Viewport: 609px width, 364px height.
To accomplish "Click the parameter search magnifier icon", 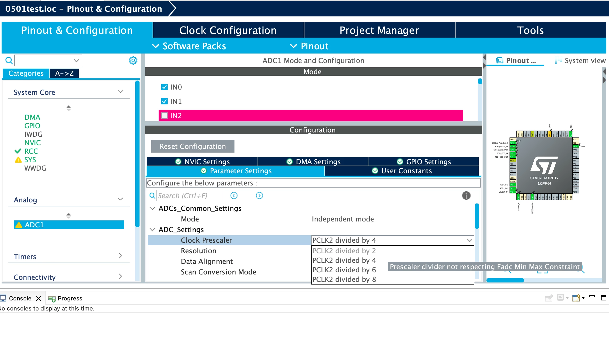I will pos(152,196).
